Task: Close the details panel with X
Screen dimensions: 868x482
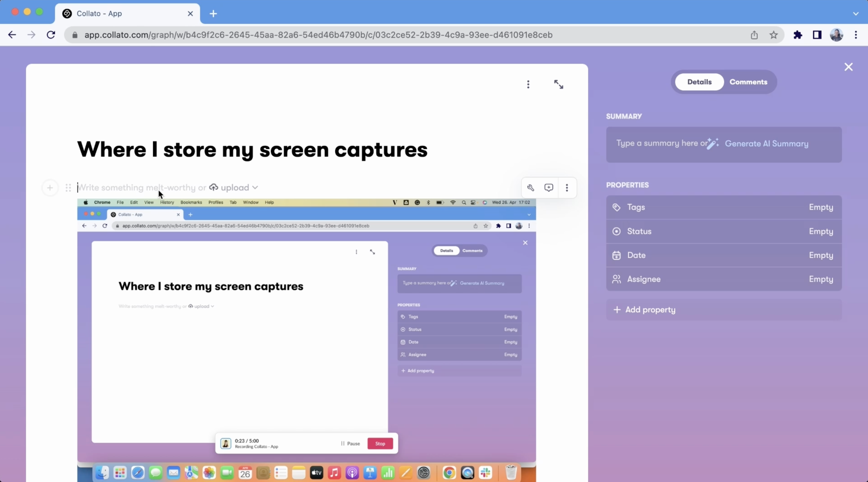Action: 848,67
